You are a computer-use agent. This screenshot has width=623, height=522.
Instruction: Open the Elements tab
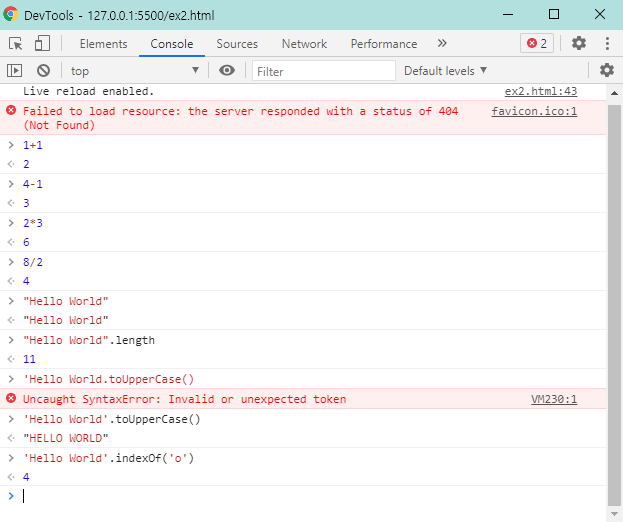coord(103,44)
